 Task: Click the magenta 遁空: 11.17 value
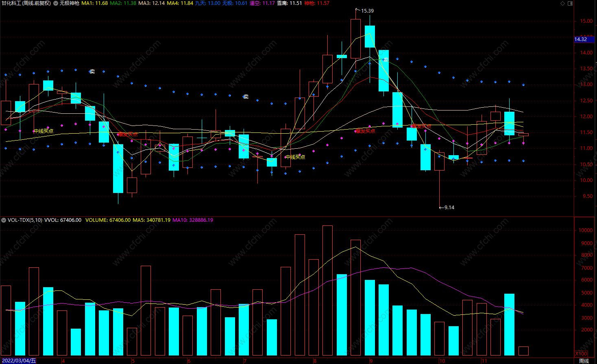(x=262, y=3)
